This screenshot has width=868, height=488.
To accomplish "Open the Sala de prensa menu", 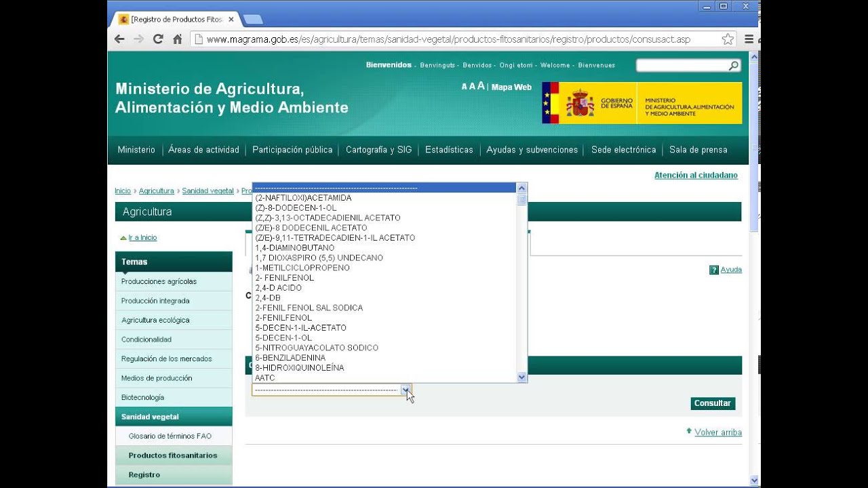I will point(698,150).
